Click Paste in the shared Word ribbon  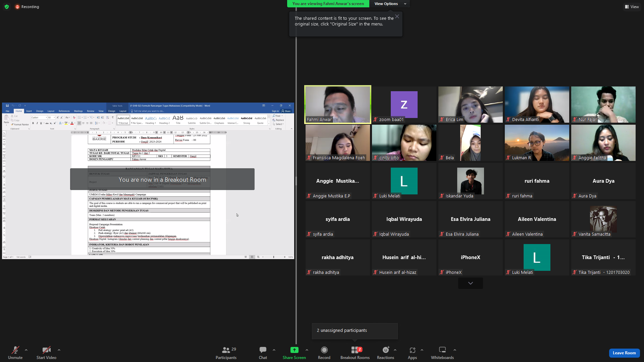(6, 119)
